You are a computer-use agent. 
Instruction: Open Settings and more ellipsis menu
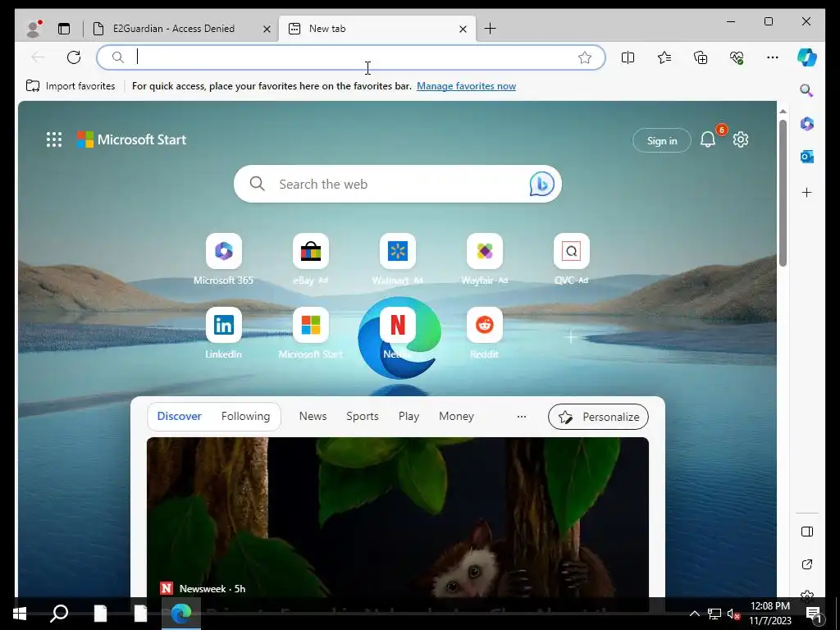(773, 57)
